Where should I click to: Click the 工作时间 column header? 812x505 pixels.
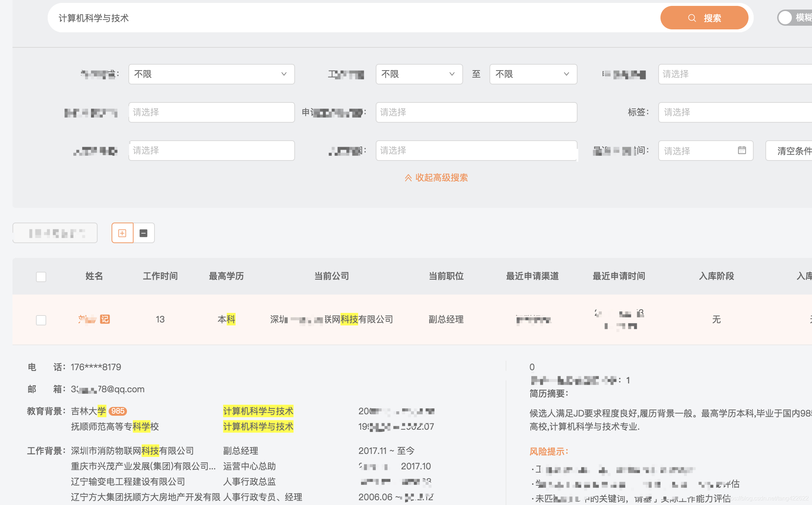pos(160,276)
